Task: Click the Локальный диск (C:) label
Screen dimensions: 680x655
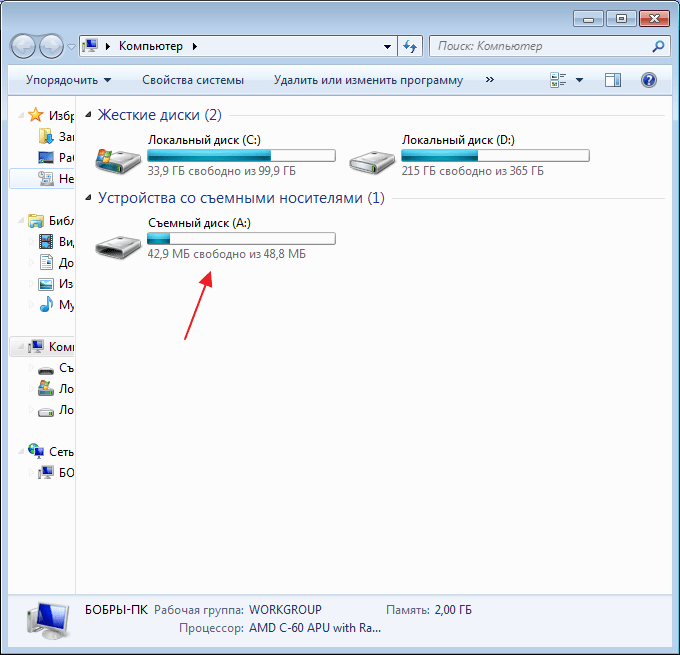Action: pos(204,140)
